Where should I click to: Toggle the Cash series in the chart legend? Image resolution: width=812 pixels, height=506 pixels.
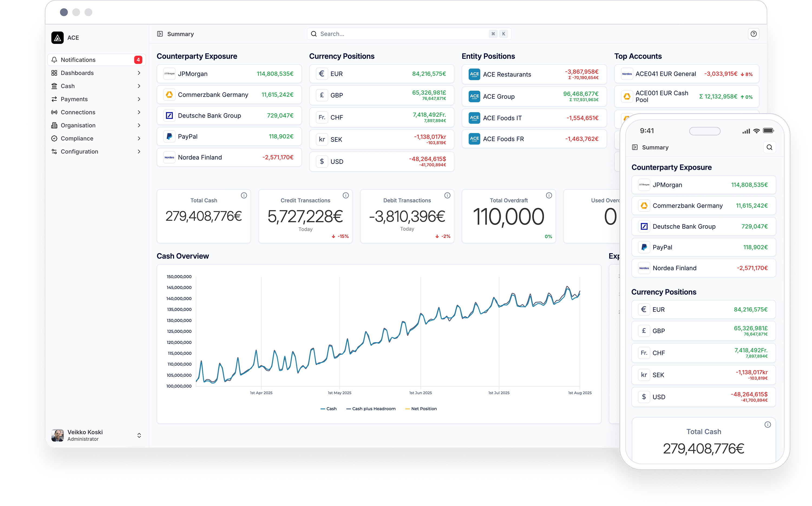[329, 409]
